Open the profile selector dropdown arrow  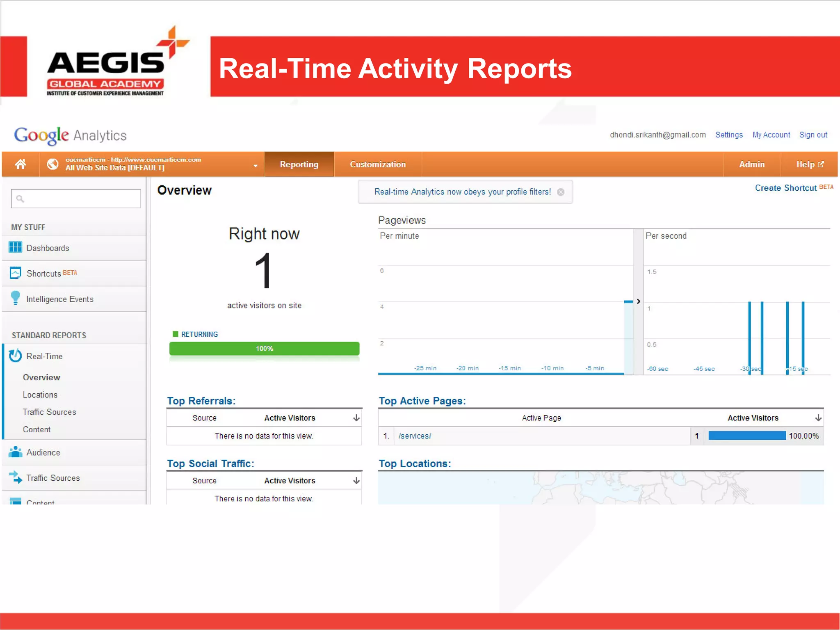(x=255, y=166)
